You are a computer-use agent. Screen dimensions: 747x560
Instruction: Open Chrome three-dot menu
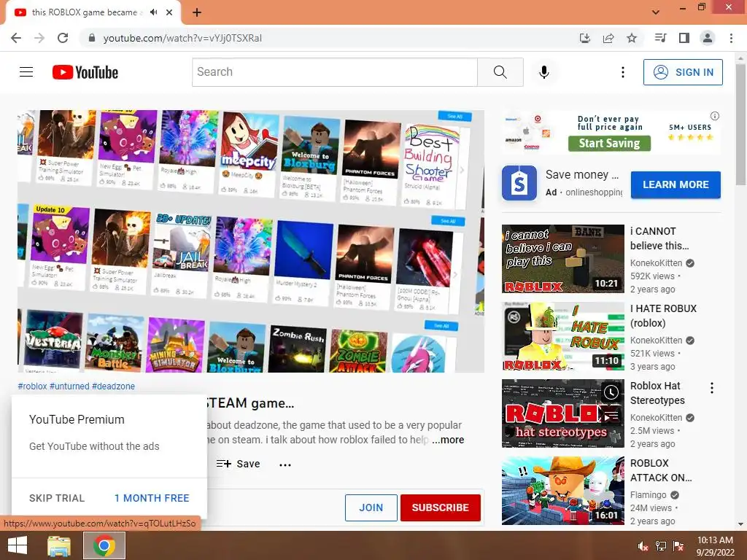coord(731,38)
